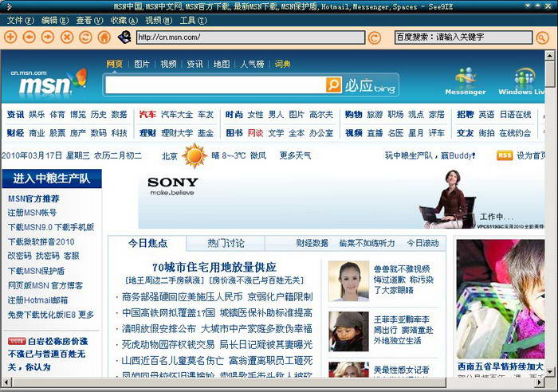Click the Sony banner advertisement
The width and height of the screenshot is (558, 392).
(341, 199)
